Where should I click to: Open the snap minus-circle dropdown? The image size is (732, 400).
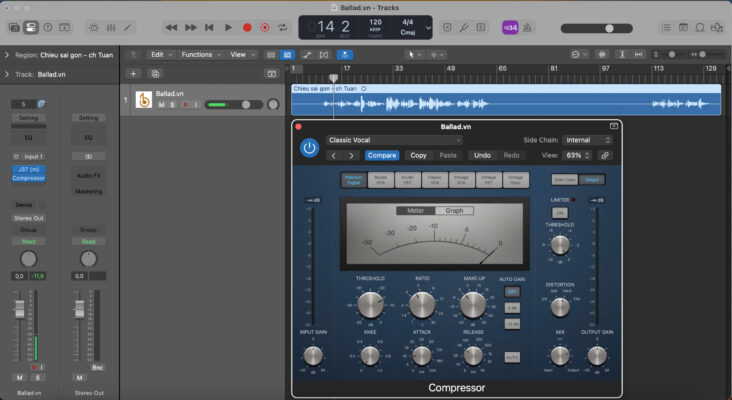point(579,55)
